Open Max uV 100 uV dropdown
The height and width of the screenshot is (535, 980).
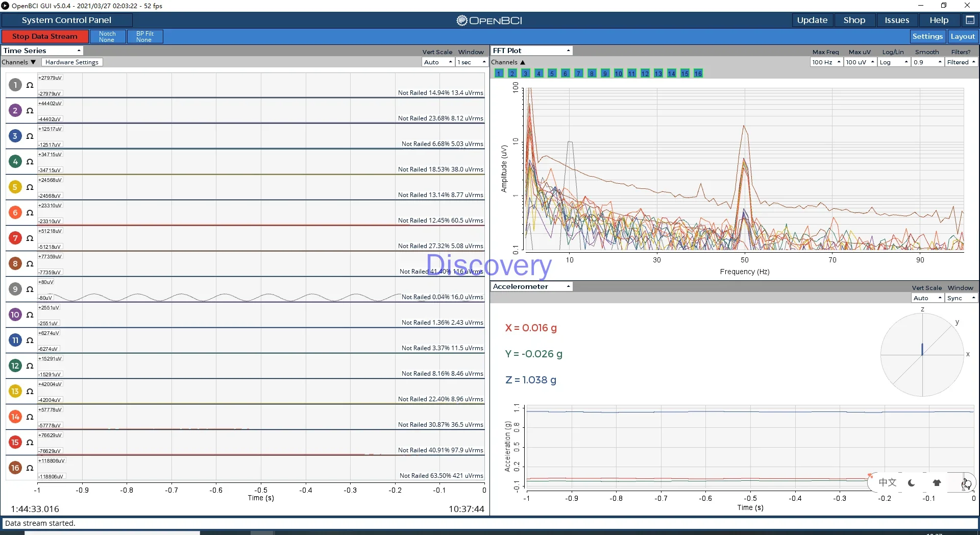pos(860,62)
